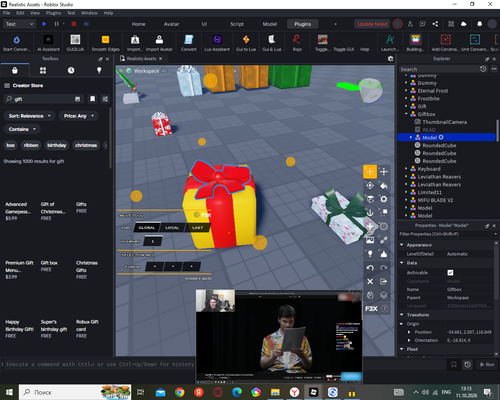Select the F3X Move tool icon
The height and width of the screenshot is (400, 500).
tap(370, 172)
